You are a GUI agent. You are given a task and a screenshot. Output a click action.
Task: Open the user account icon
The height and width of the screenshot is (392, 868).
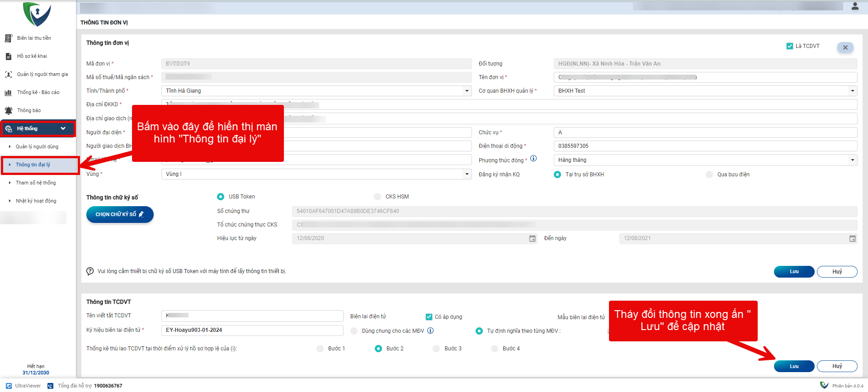coord(854,6)
